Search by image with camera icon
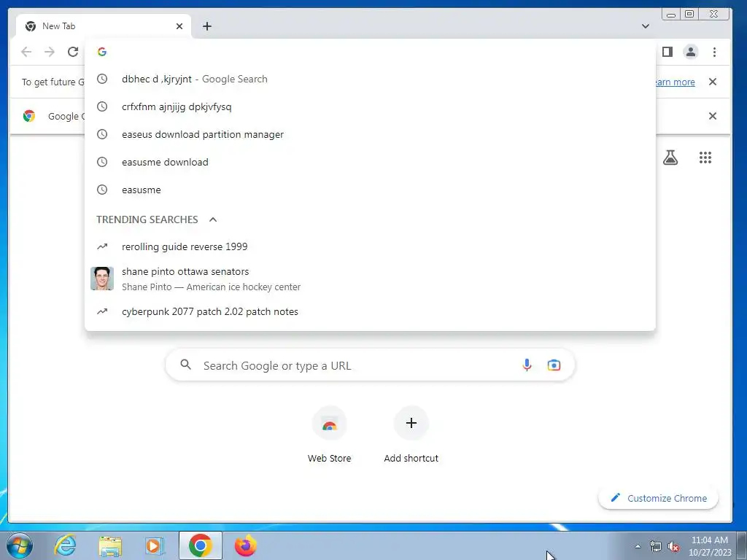This screenshot has height=560, width=747. tap(554, 365)
